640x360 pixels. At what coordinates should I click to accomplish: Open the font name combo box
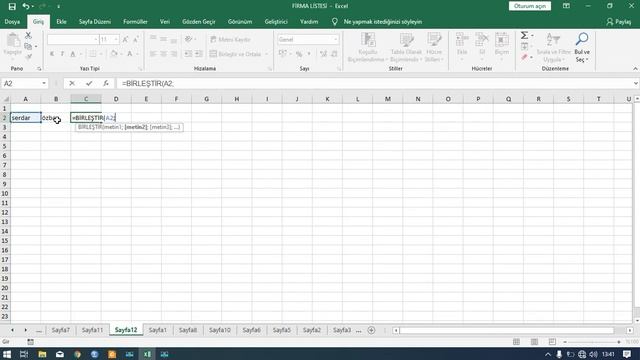(x=73, y=40)
